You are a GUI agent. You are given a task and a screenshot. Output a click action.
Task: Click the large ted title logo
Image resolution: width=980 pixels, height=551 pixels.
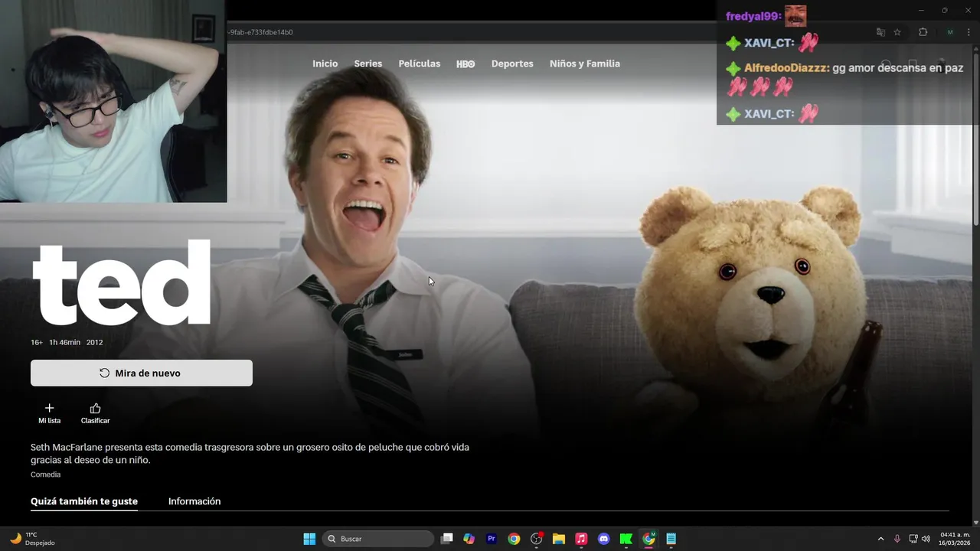[121, 283]
